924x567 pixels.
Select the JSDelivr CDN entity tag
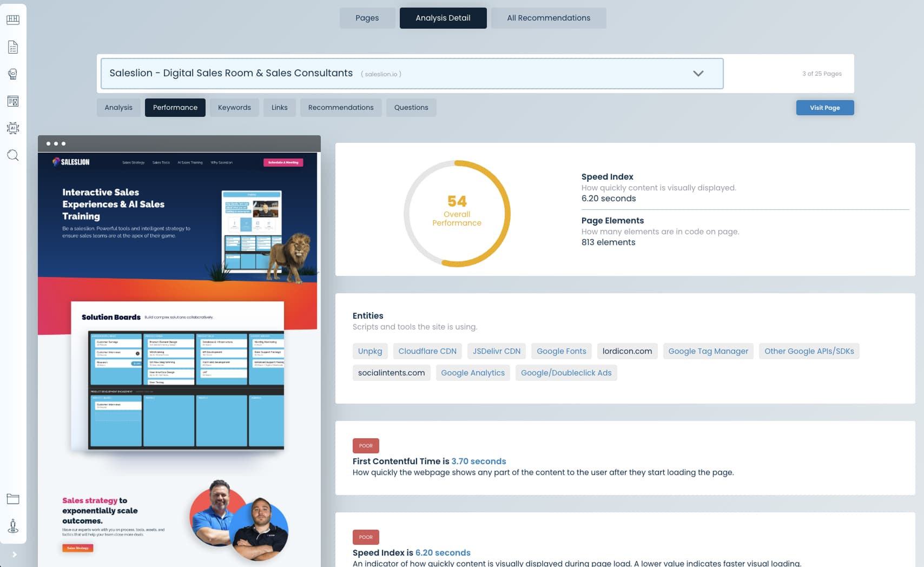click(497, 351)
